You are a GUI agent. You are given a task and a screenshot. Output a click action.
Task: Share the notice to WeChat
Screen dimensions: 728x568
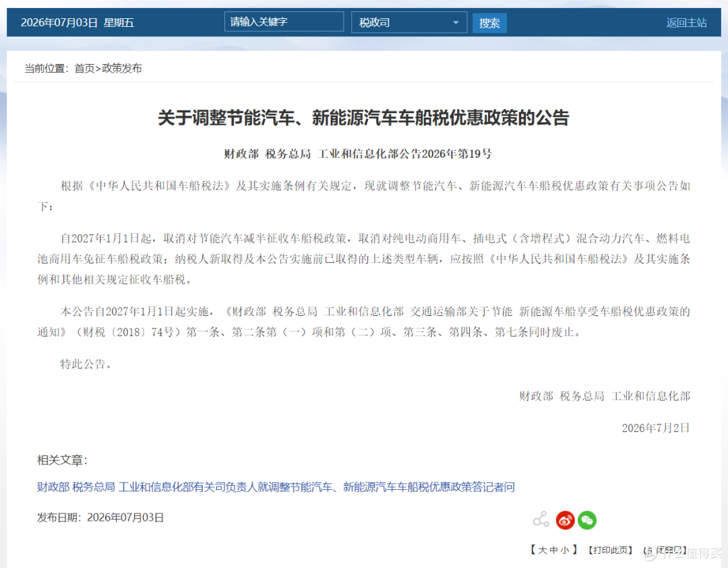pos(587,520)
